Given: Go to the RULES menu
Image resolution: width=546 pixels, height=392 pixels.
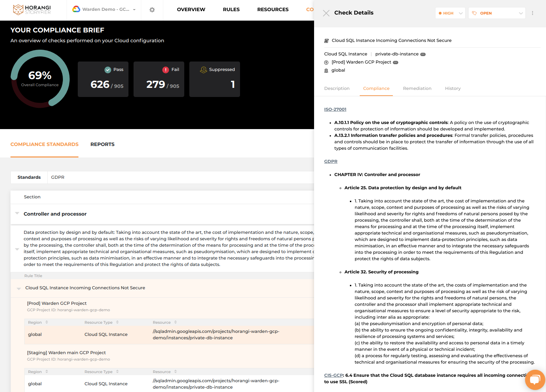Looking at the screenshot, I should [x=231, y=9].
